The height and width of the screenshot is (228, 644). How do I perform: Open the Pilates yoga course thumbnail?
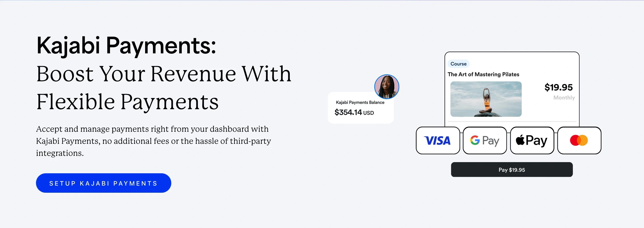pyautogui.click(x=486, y=99)
